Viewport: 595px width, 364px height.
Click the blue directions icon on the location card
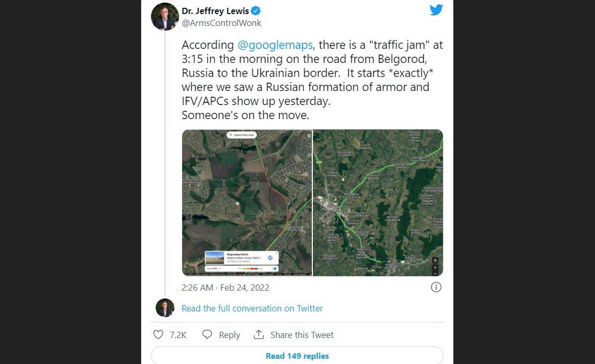pos(270,258)
